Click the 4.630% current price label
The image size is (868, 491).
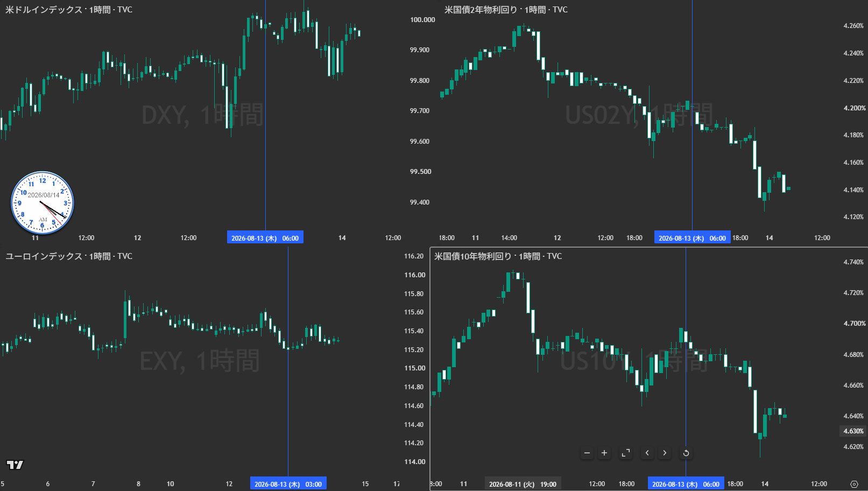pyautogui.click(x=853, y=431)
